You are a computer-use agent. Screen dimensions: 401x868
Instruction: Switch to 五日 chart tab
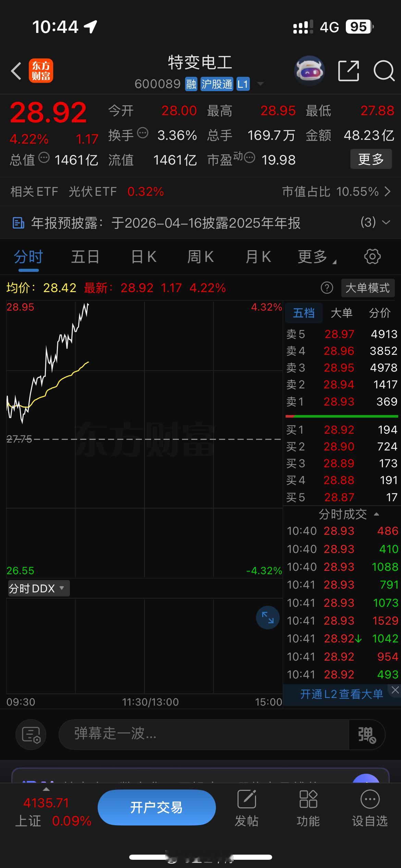(x=85, y=257)
